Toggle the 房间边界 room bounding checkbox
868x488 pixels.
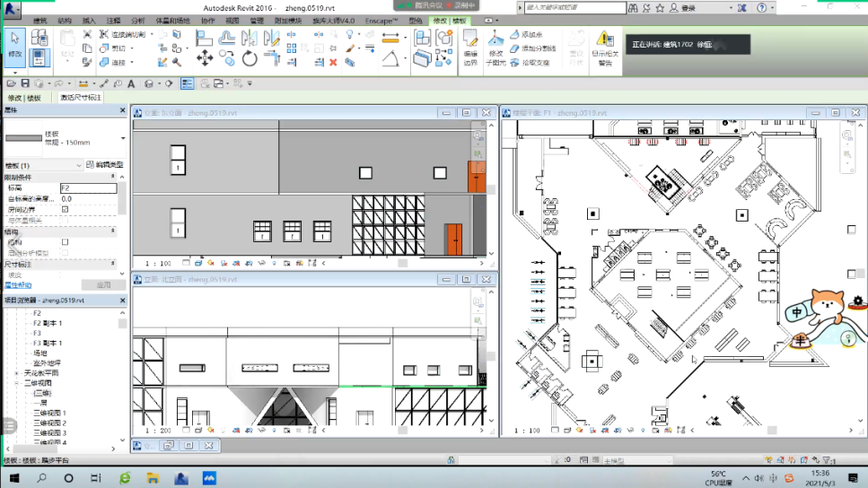65,209
